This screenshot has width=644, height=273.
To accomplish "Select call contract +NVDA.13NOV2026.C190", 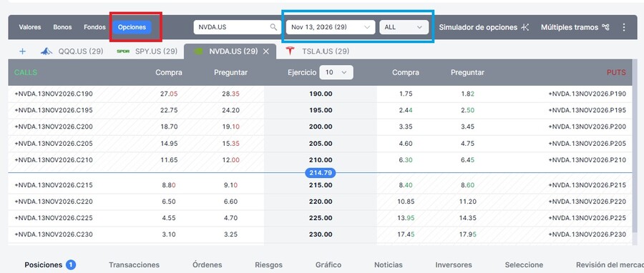I will (x=54, y=94).
